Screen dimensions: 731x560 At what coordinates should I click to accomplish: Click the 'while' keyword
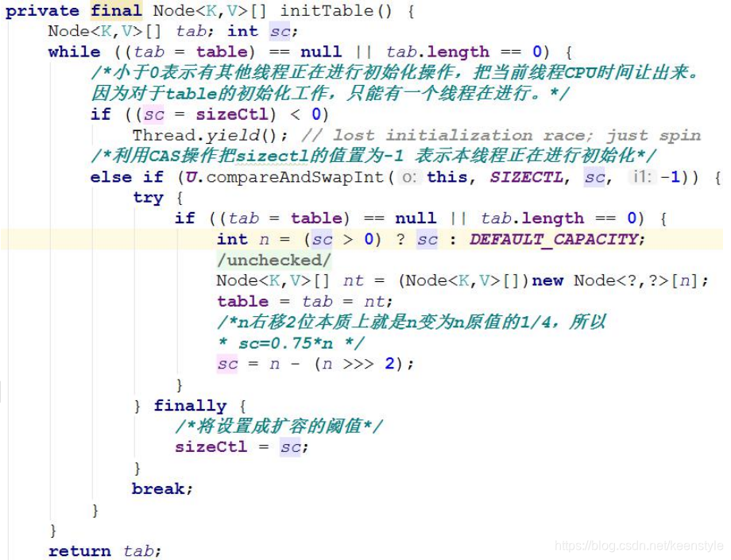(74, 52)
